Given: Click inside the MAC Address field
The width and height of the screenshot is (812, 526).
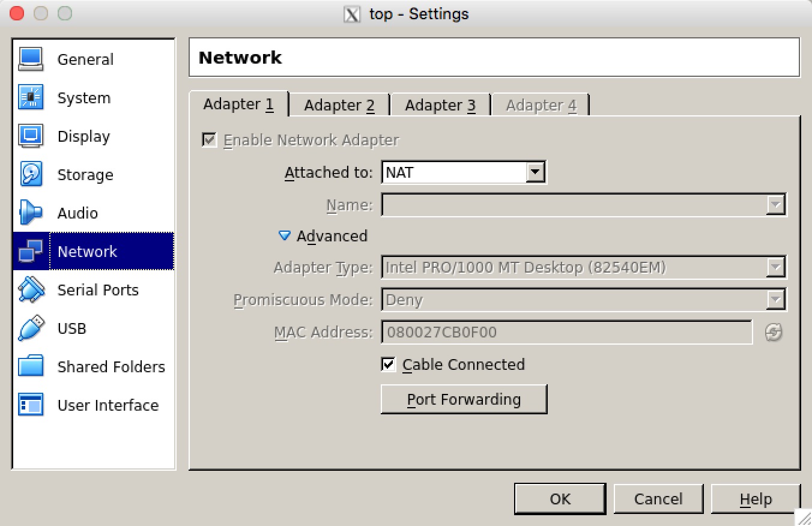Looking at the screenshot, I should [x=567, y=332].
